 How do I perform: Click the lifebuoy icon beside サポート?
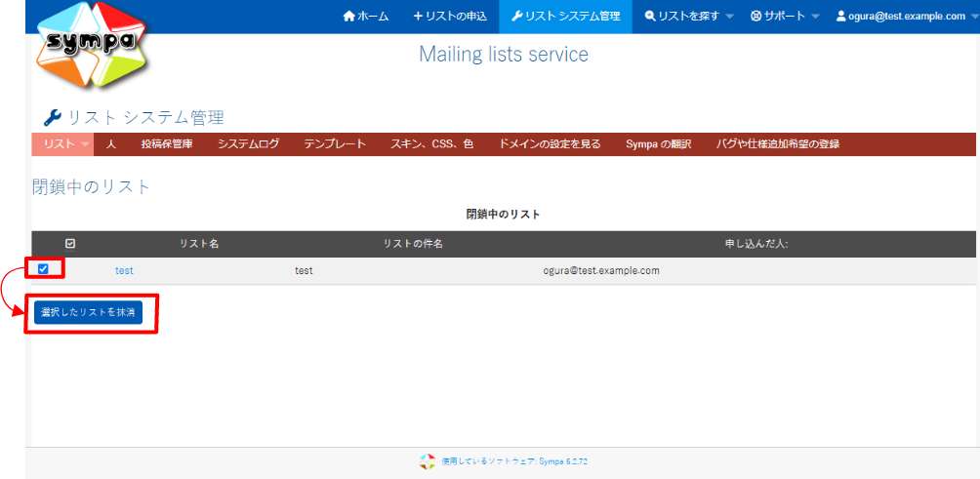pyautogui.click(x=755, y=17)
